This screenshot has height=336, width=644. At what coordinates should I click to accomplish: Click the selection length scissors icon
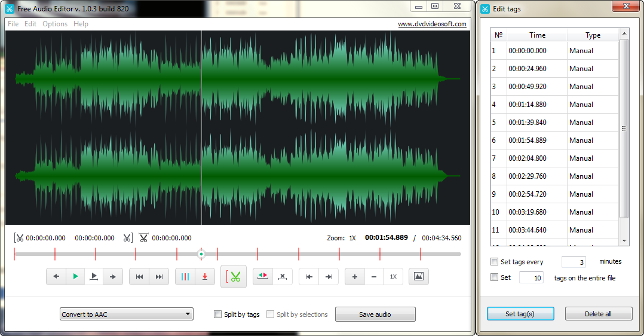(x=143, y=238)
